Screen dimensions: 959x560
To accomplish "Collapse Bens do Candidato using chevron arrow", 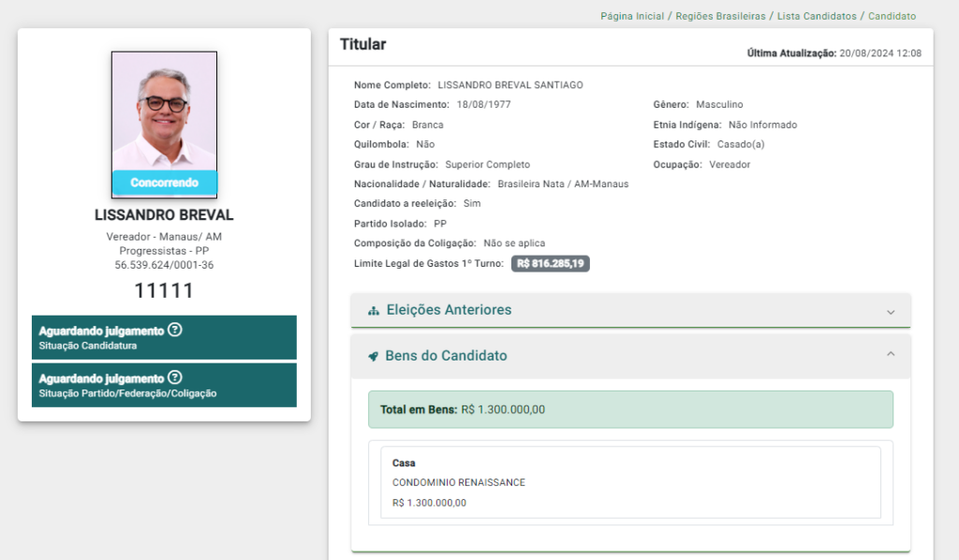I will [x=891, y=354].
